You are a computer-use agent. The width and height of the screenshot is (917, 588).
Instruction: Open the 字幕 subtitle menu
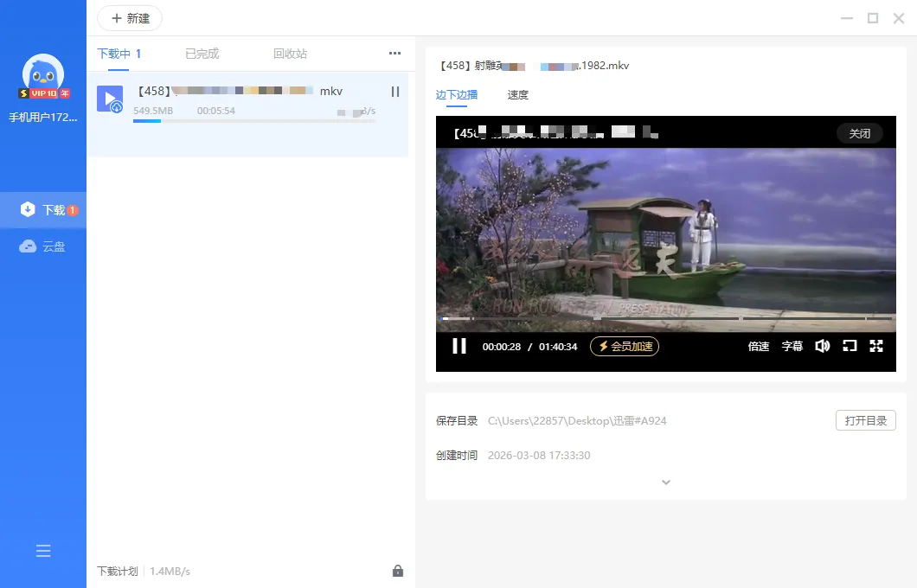pos(792,346)
